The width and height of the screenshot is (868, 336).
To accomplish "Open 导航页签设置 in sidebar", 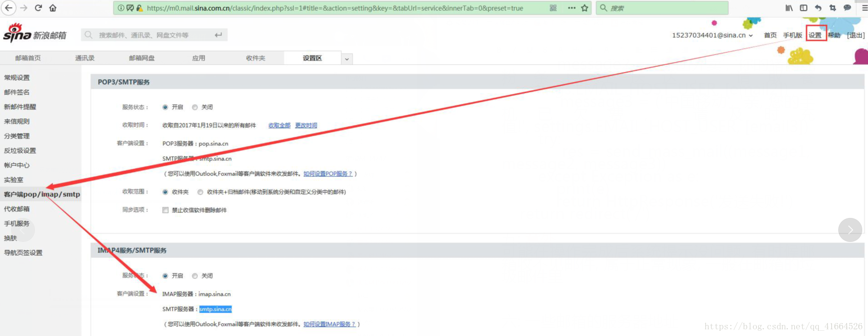I will [23, 253].
